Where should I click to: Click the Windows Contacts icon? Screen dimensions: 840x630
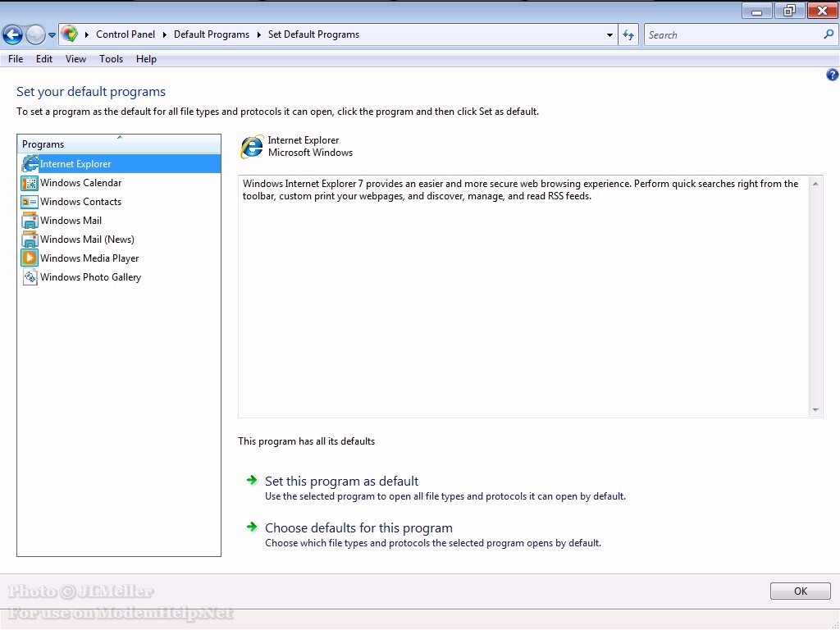click(30, 202)
